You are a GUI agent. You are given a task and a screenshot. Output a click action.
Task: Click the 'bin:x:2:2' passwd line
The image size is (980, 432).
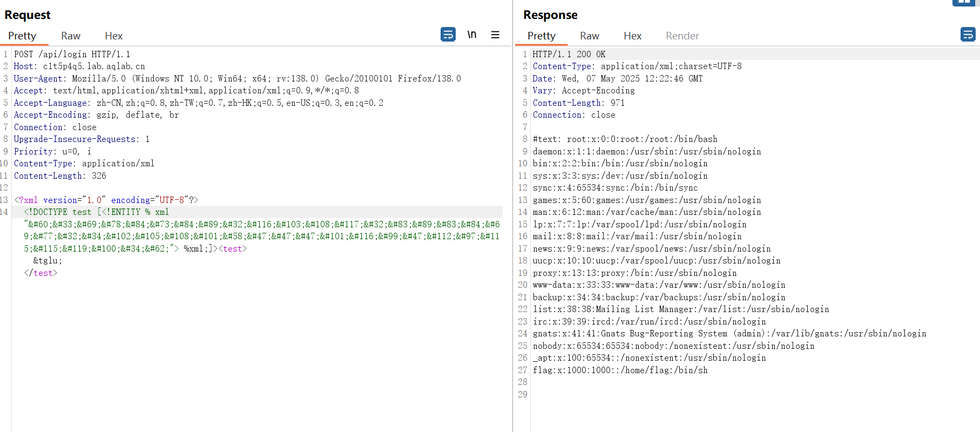point(620,164)
